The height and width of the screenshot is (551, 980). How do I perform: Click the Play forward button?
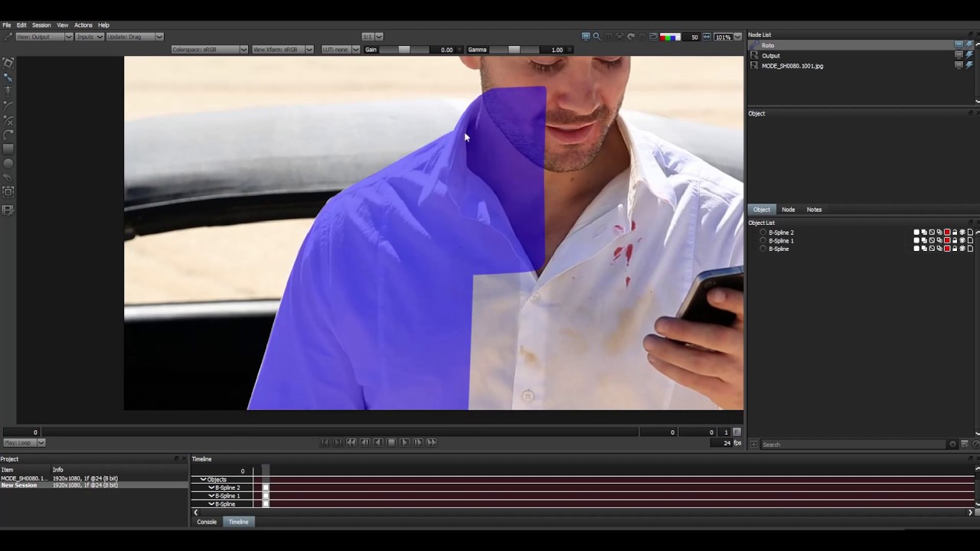[405, 442]
